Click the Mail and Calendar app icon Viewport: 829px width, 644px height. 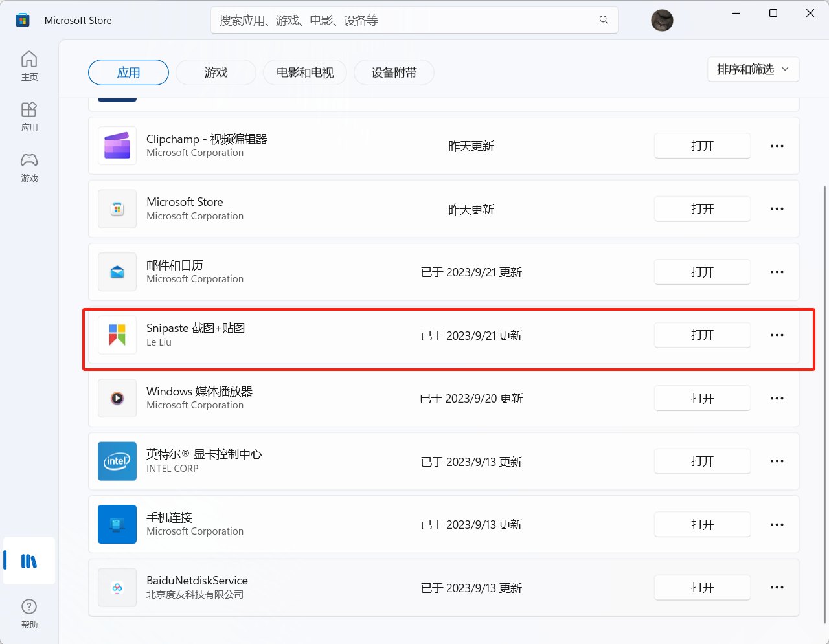coord(117,272)
